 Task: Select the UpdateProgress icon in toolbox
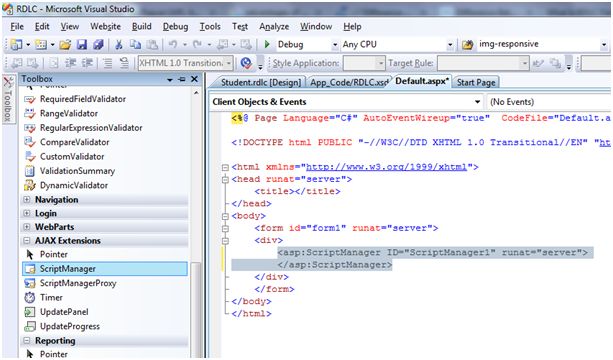click(x=30, y=326)
